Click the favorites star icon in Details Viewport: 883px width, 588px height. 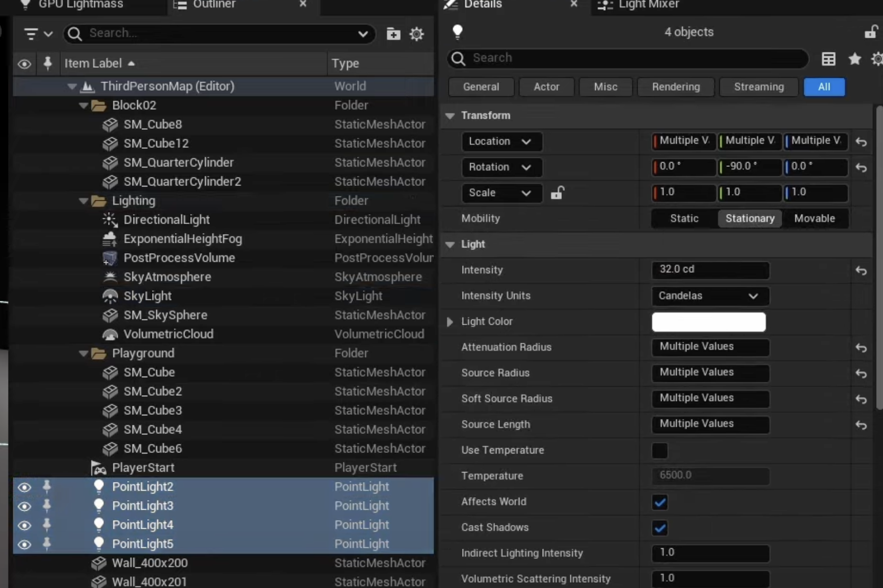point(854,59)
